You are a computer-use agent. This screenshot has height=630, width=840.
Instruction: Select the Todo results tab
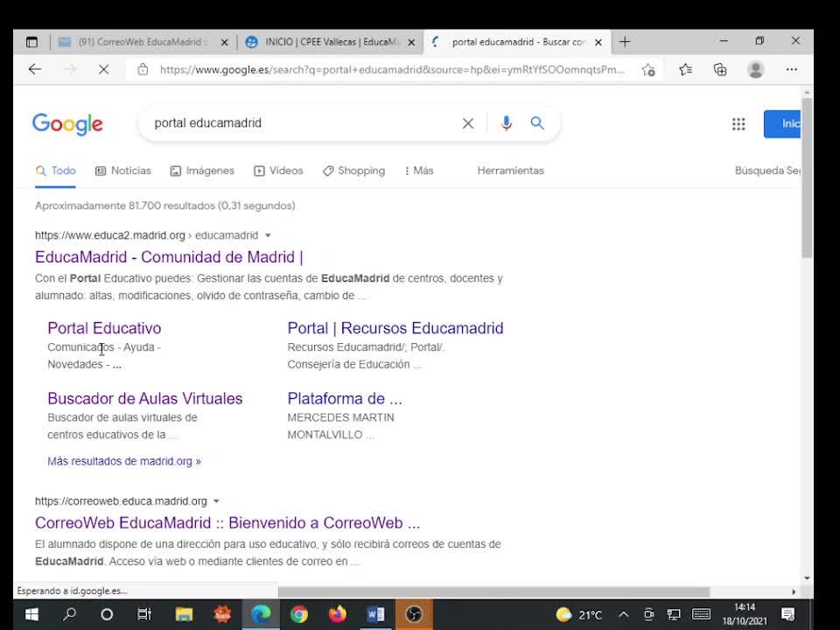55,171
